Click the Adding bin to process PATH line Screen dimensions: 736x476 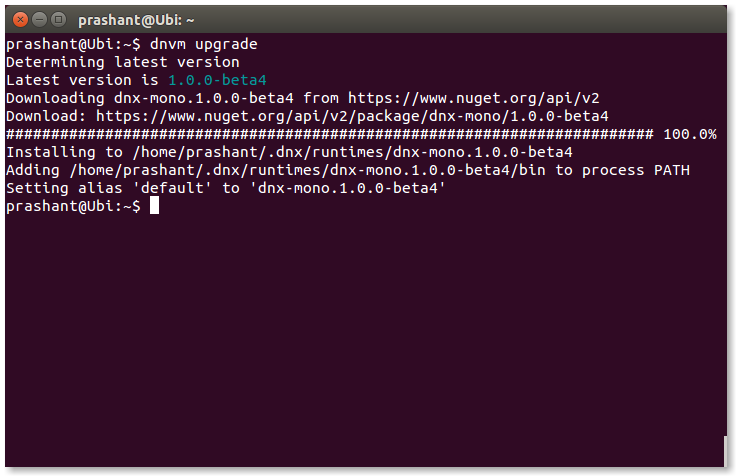pyautogui.click(x=348, y=170)
